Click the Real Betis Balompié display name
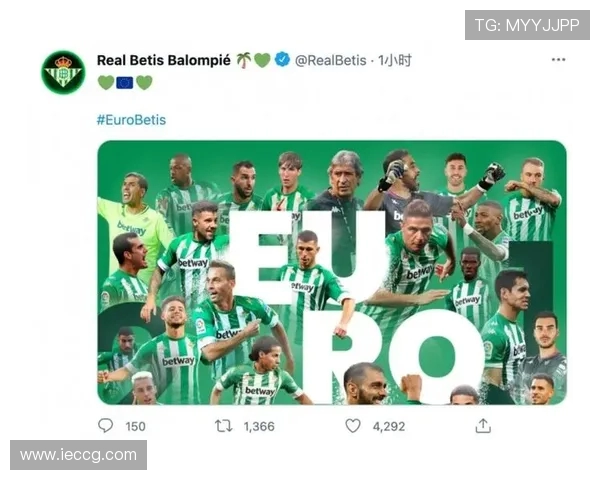600x480 pixels. pyautogui.click(x=164, y=60)
